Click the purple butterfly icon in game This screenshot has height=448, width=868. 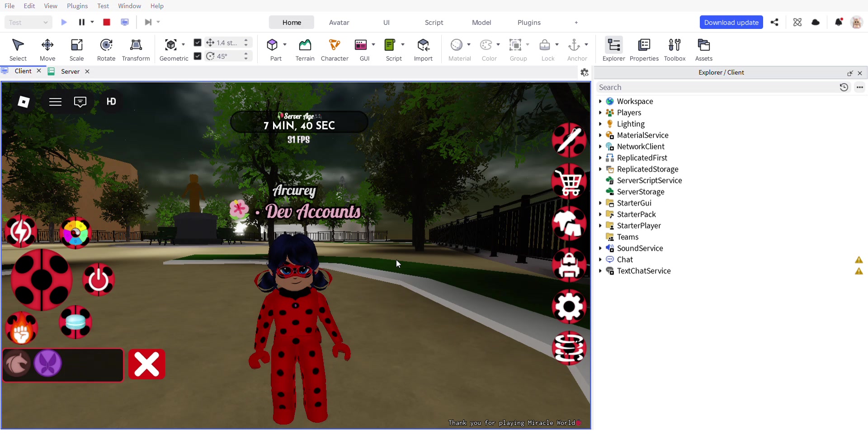48,363
